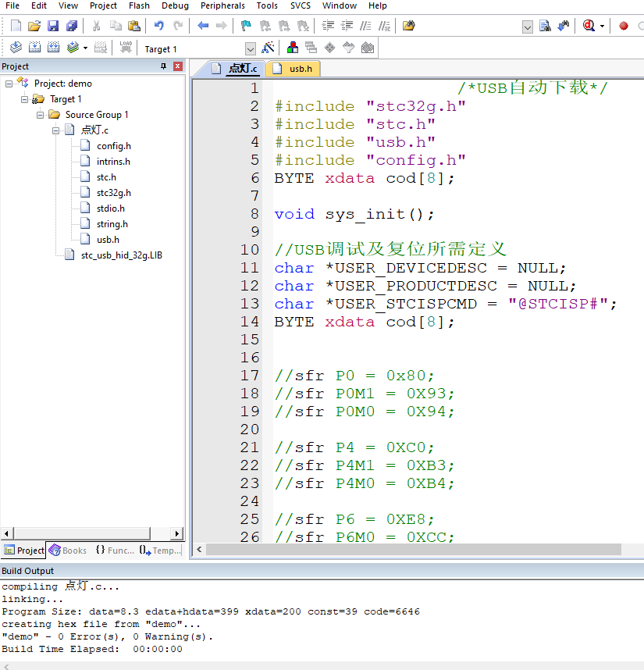Open the Debug menu

(x=175, y=5)
